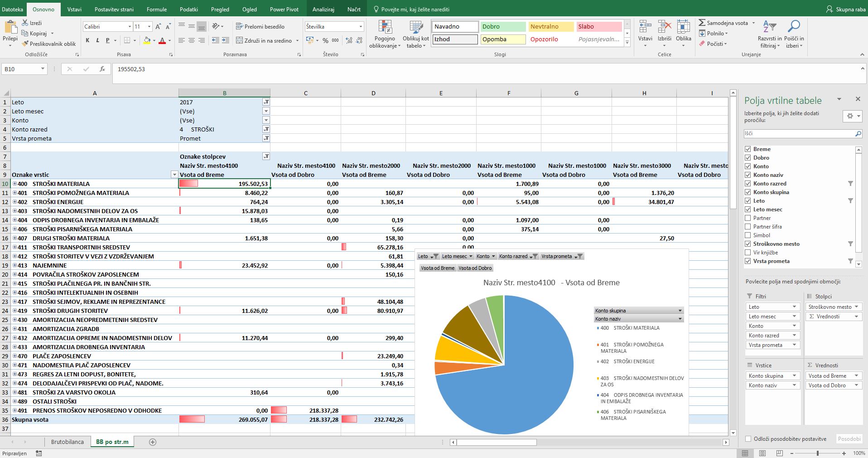Click the add new sheet plus icon
The width and height of the screenshot is (868, 458).
coord(153,442)
